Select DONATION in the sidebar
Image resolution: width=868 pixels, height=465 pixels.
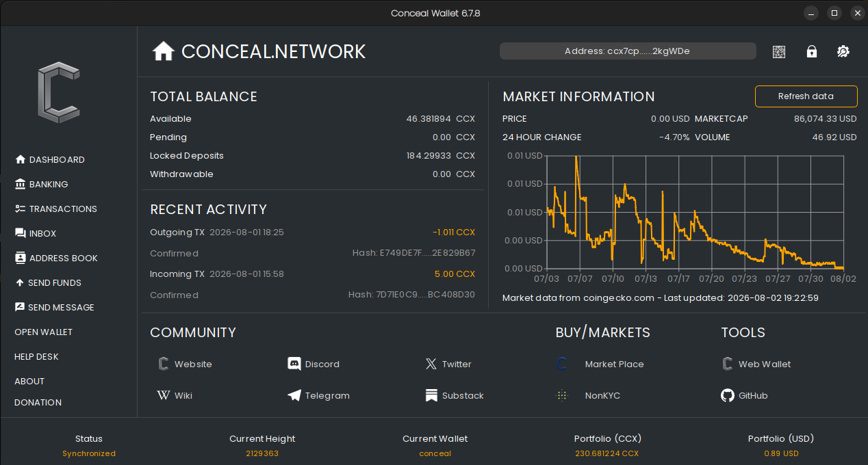(x=38, y=402)
